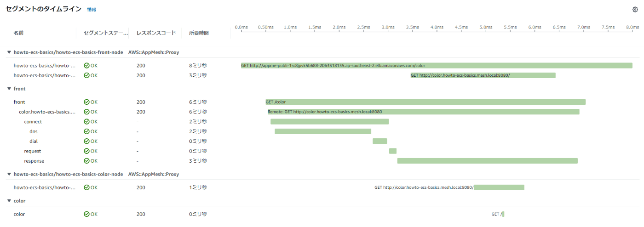The image size is (644, 227).
Task: Click the GET appme-publi elb timeline bar
Action: pos(437,66)
